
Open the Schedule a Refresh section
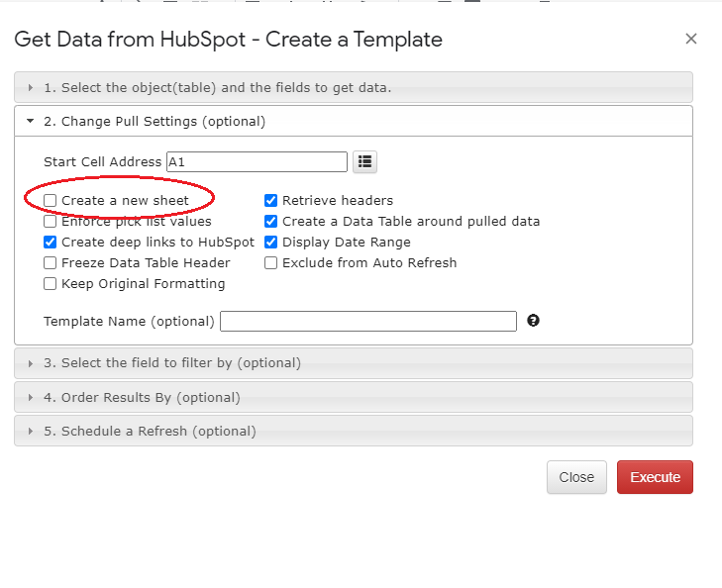pyautogui.click(x=354, y=432)
